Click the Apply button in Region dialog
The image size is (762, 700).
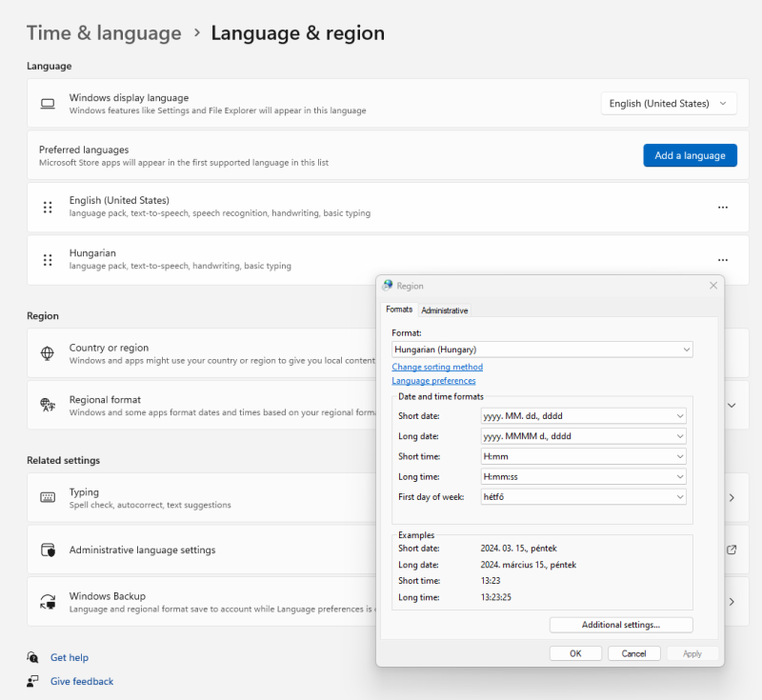pyautogui.click(x=692, y=653)
